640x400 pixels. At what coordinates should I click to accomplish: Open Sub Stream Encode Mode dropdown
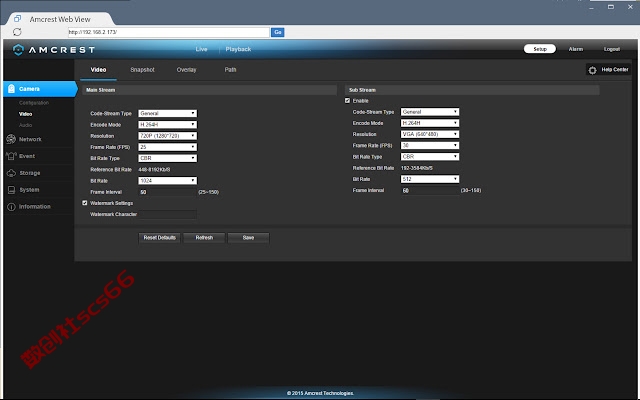[x=430, y=123]
